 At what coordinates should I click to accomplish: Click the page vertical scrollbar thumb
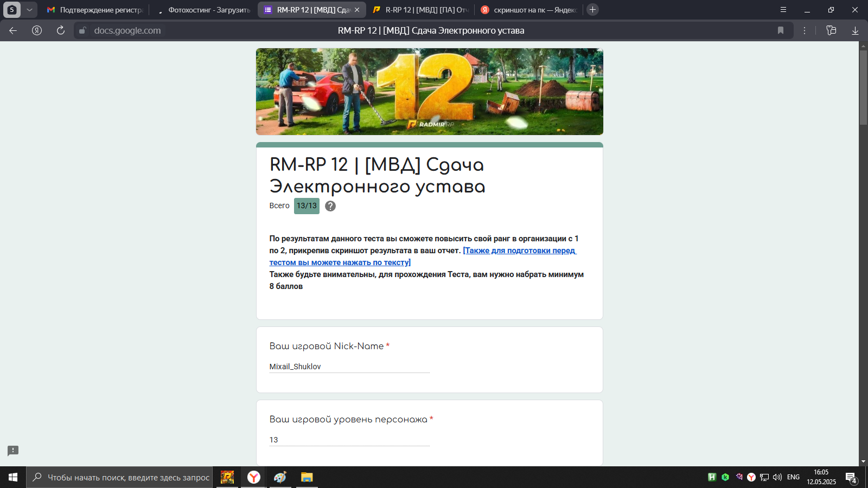point(863,87)
